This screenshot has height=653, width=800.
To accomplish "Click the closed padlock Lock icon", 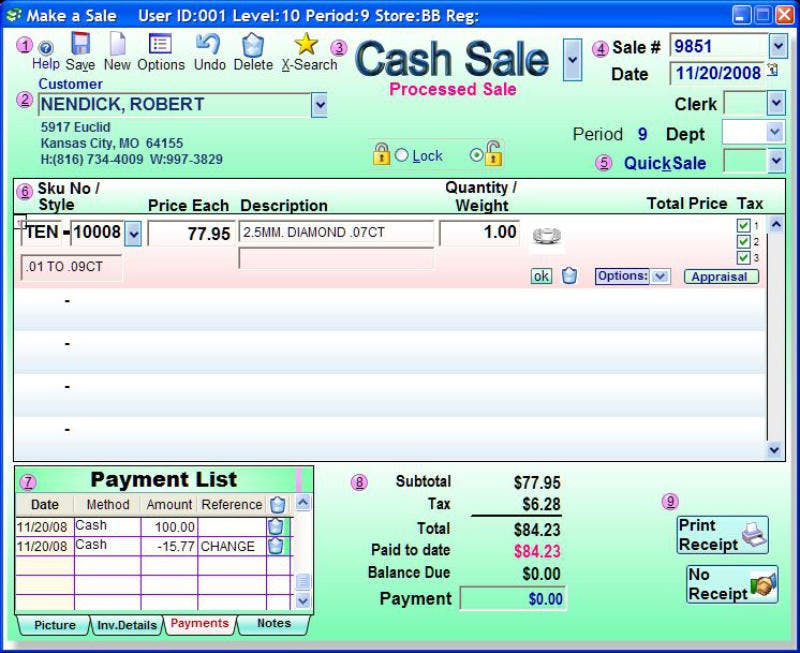I will pos(381,154).
